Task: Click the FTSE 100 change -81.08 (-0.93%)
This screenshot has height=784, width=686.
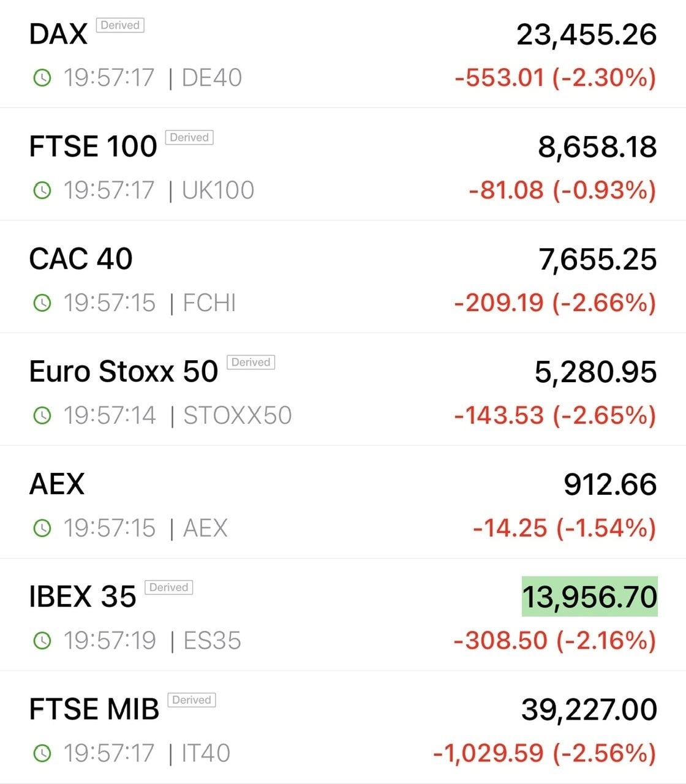Action: click(x=562, y=190)
